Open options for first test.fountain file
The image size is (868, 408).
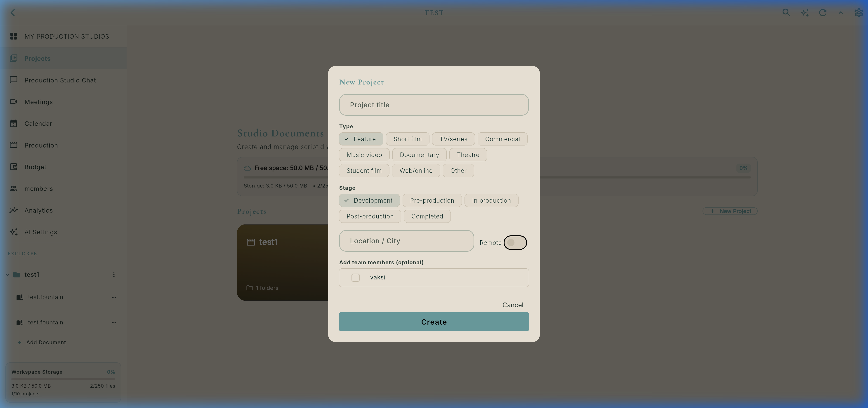[114, 297]
